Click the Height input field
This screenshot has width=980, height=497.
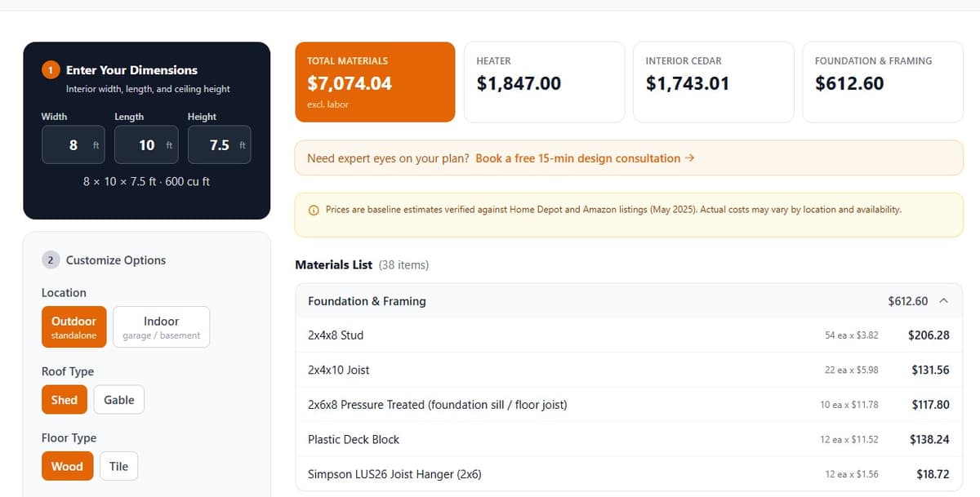pyautogui.click(x=219, y=145)
